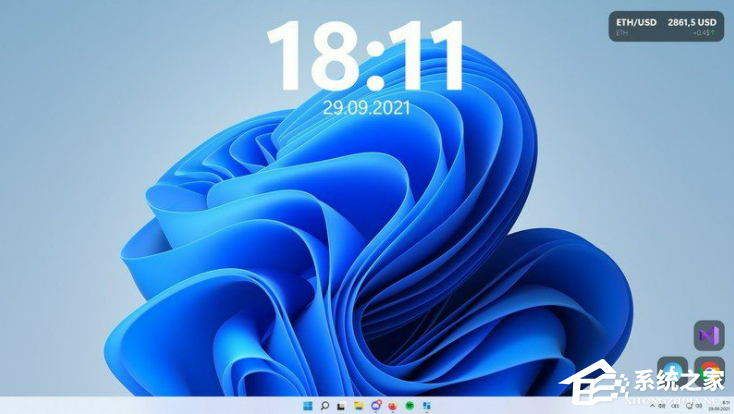This screenshot has height=414, width=734.
Task: Open Discord from the taskbar
Action: pyautogui.click(x=376, y=406)
